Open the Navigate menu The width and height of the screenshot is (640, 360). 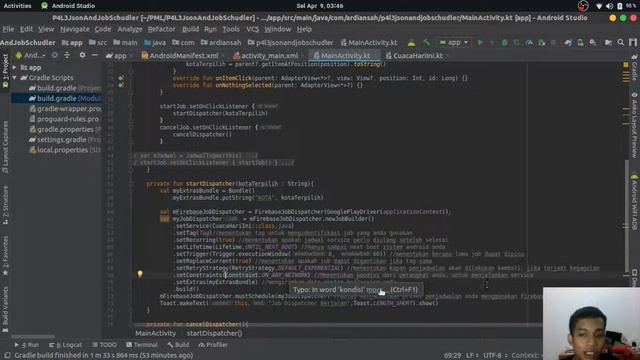coord(75,29)
